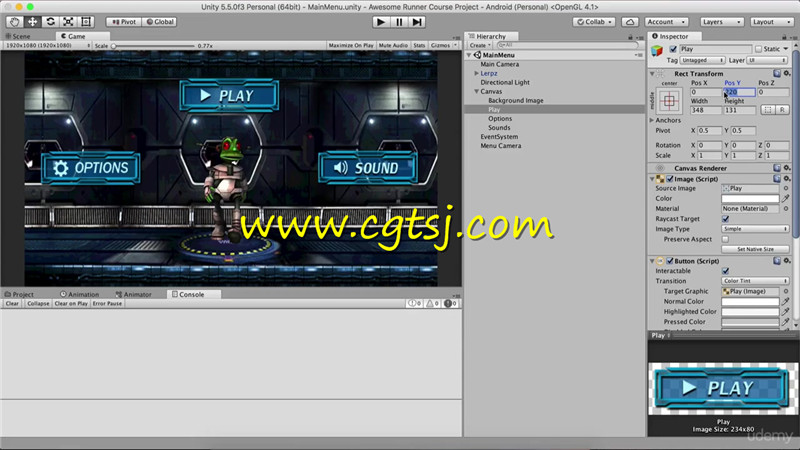Open the Image Type dropdown
The width and height of the screenshot is (800, 450).
[x=755, y=229]
